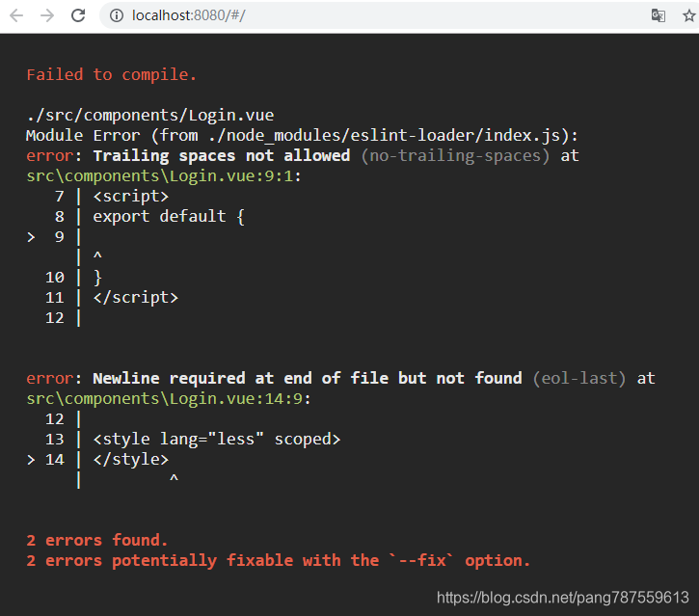Select the '<style lang="less" scoped>' line
This screenshot has height=616, width=699.
click(217, 439)
